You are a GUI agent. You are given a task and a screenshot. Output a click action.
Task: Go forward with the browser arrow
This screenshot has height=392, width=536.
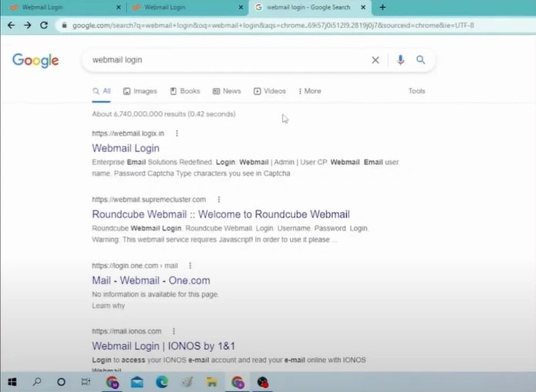[27, 25]
